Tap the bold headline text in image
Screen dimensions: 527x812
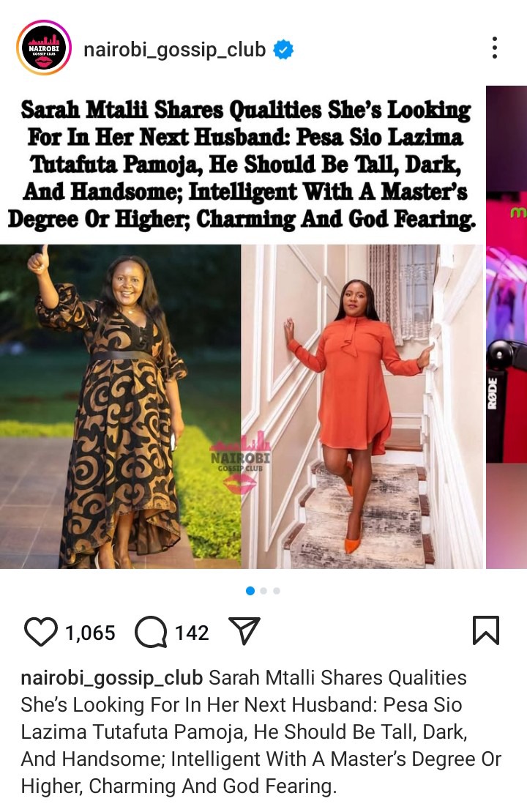point(242,164)
